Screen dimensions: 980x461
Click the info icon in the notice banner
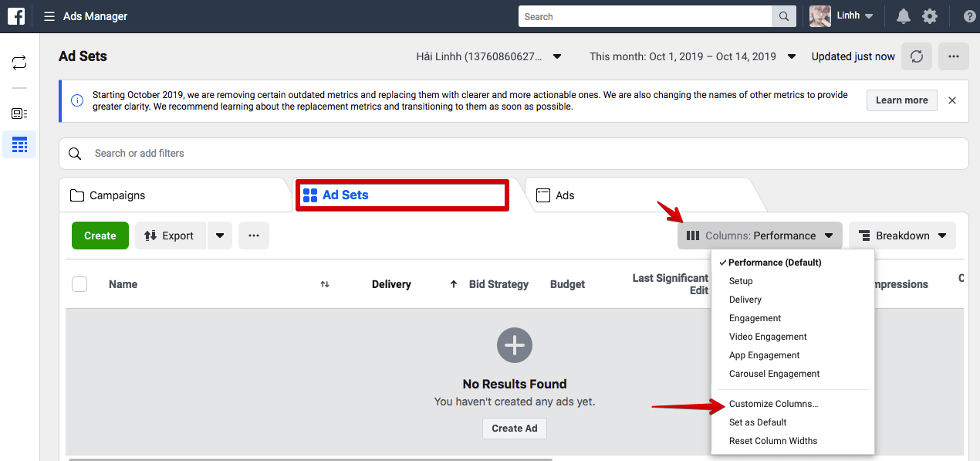(x=77, y=100)
